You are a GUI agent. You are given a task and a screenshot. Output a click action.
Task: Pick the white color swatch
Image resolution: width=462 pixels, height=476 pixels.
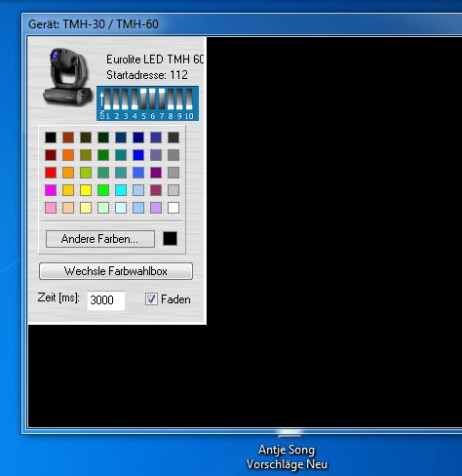[173, 208]
